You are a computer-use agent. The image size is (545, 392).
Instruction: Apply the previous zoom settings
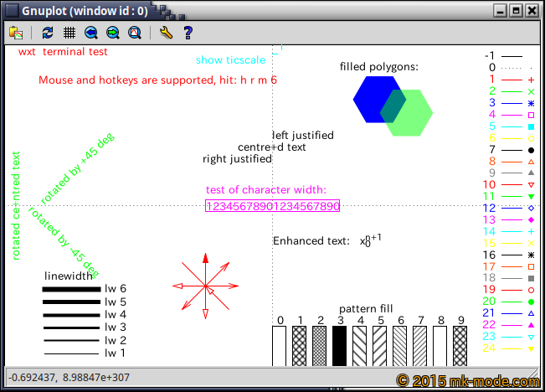(91, 33)
